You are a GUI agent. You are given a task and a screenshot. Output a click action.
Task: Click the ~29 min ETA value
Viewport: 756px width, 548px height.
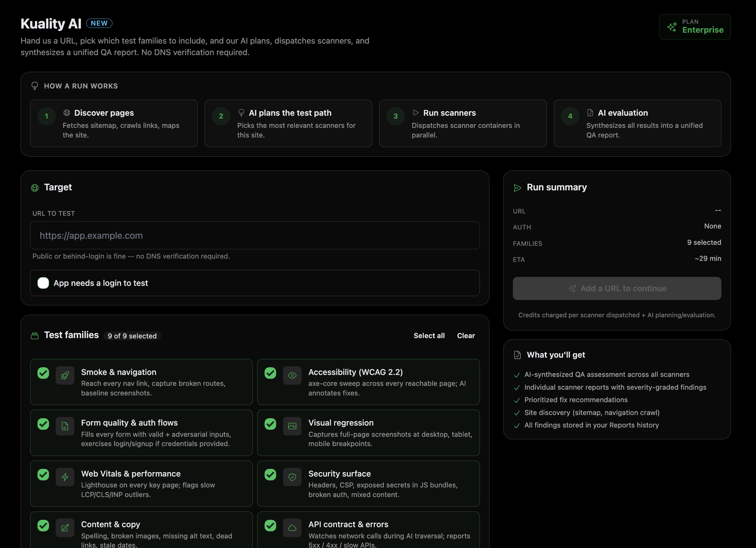(x=708, y=259)
